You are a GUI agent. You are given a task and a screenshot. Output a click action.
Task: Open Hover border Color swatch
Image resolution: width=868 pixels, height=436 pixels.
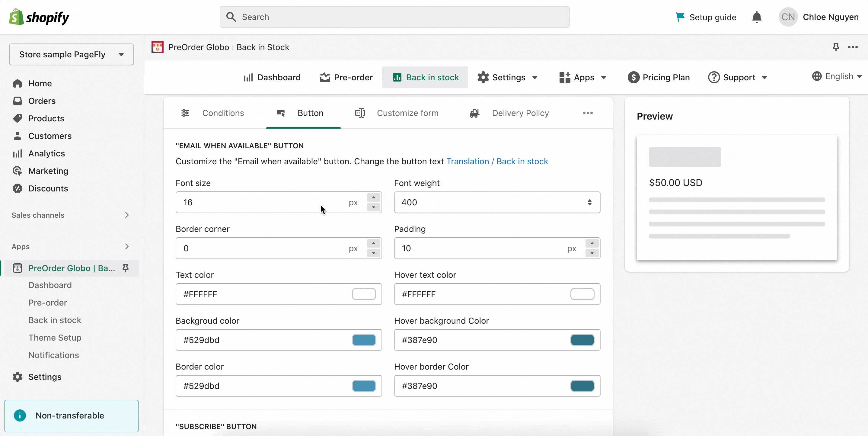pos(582,386)
